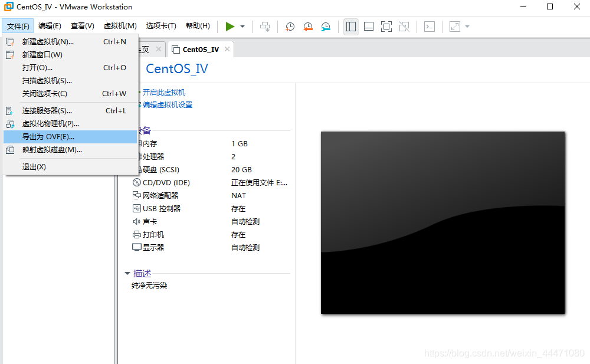Open the console view toolbar icon

point(430,27)
